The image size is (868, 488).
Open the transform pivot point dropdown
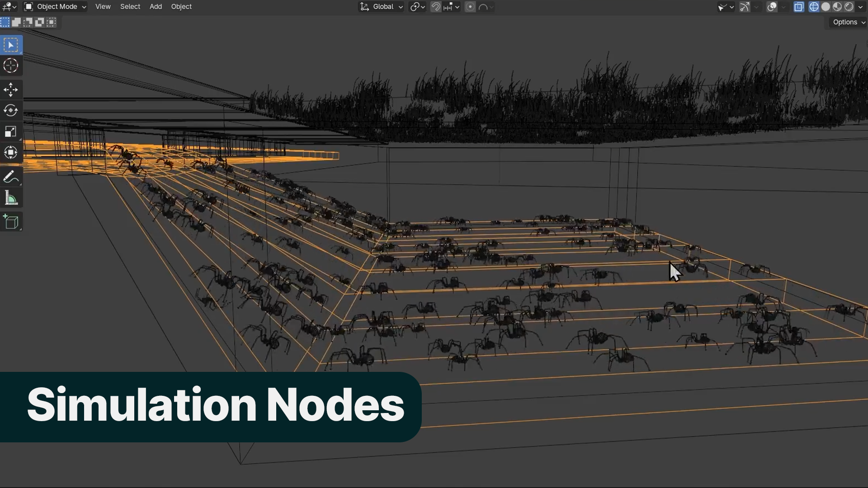(x=417, y=7)
